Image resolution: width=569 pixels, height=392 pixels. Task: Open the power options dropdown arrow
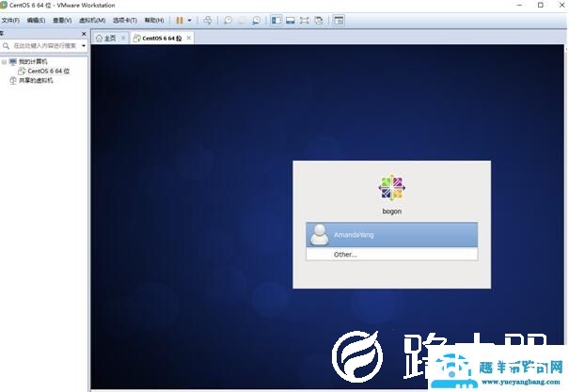click(190, 20)
